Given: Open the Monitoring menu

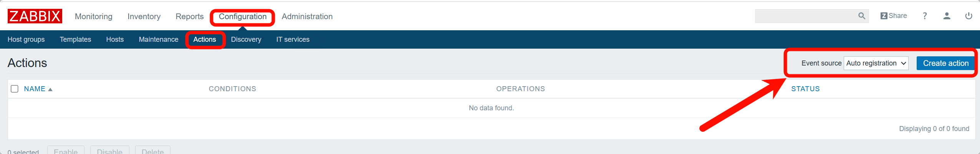Looking at the screenshot, I should tap(94, 16).
